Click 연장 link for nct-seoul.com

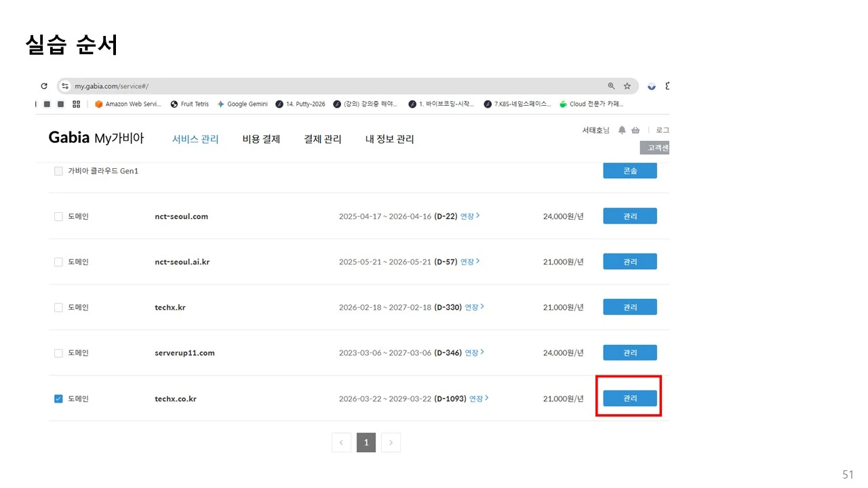(x=470, y=216)
